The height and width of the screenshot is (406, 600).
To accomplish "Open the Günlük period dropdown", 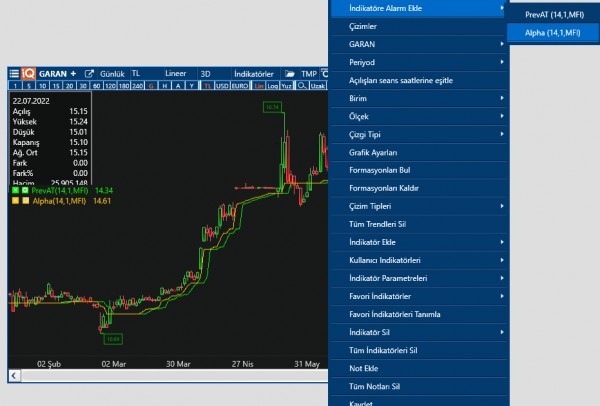I will pos(112,73).
